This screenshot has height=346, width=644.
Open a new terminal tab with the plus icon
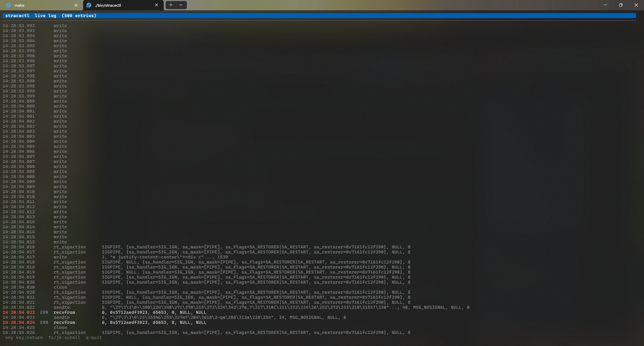[171, 5]
